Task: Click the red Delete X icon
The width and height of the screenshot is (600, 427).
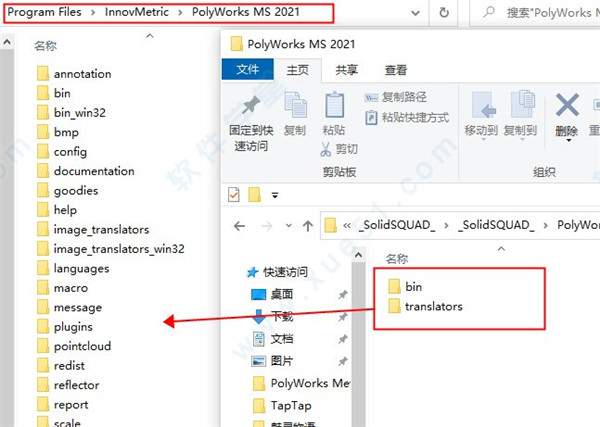Action: 567,105
